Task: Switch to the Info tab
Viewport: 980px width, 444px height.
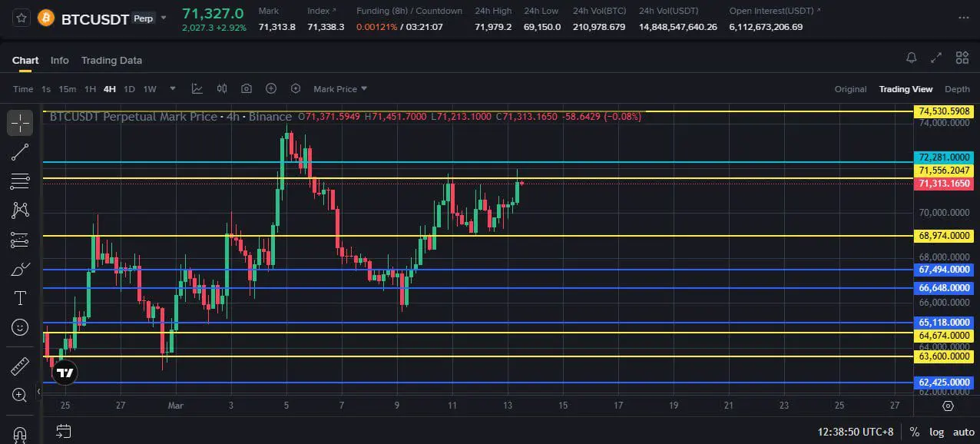Action: [x=59, y=60]
